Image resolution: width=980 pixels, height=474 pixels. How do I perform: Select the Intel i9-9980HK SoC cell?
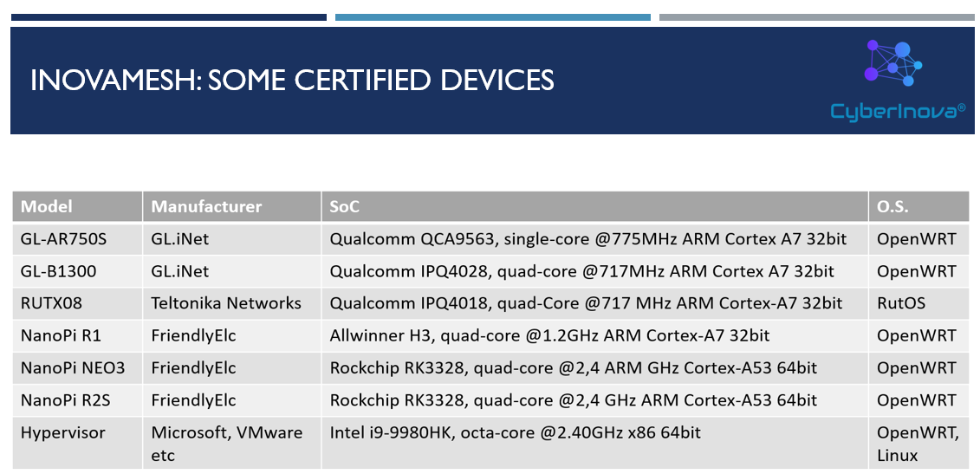(x=515, y=432)
